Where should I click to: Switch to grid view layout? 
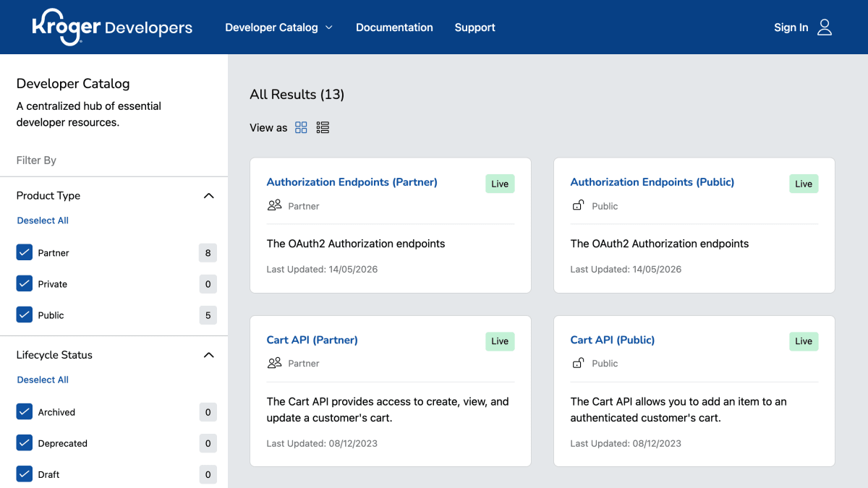[x=301, y=127]
